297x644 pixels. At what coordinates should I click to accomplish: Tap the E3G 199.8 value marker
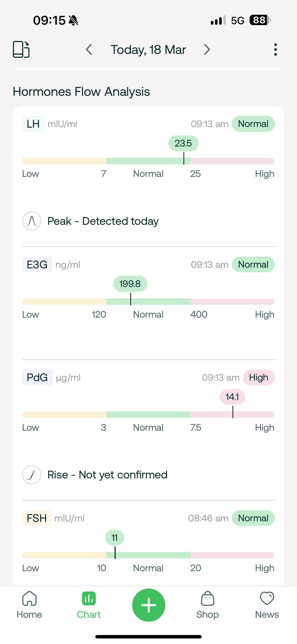coord(130,284)
